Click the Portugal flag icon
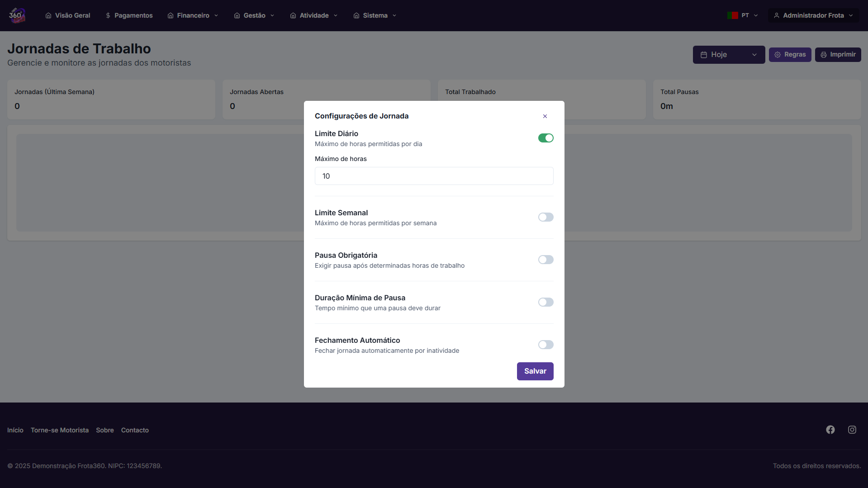Image resolution: width=868 pixels, height=488 pixels. [732, 15]
